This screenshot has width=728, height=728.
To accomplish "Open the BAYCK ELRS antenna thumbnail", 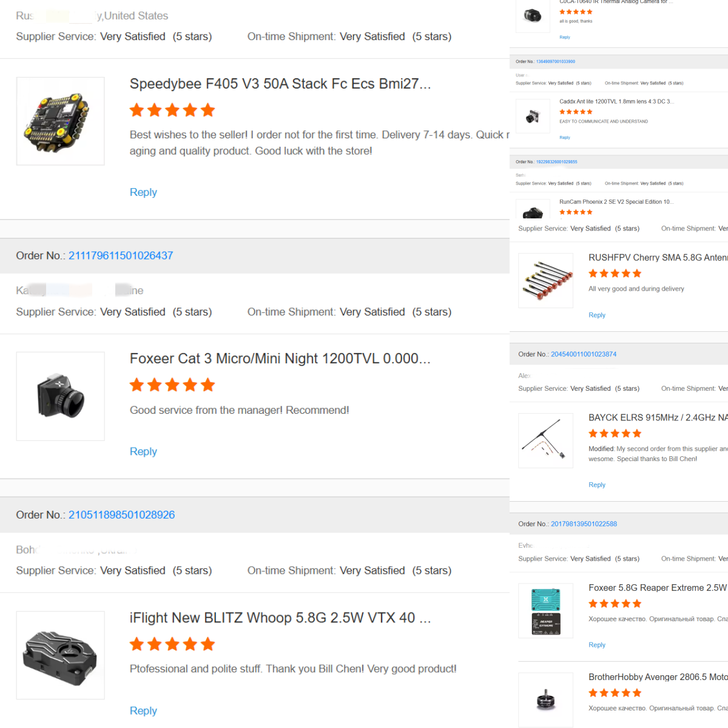I will (545, 440).
